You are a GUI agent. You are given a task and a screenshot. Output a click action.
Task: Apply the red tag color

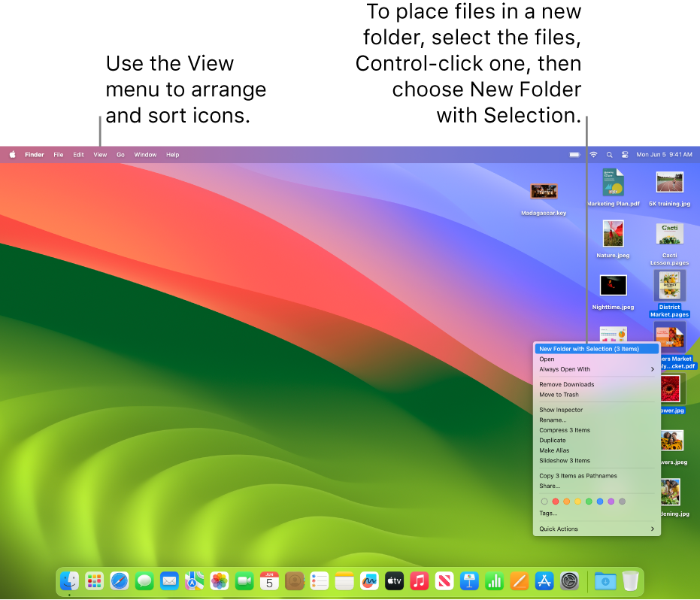pyautogui.click(x=556, y=502)
